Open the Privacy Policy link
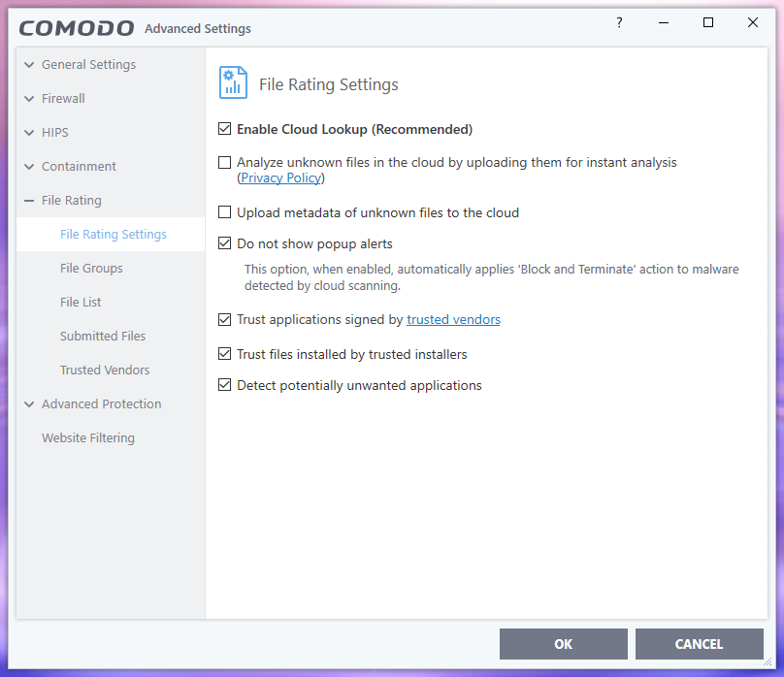Image resolution: width=784 pixels, height=677 pixels. pos(281,178)
